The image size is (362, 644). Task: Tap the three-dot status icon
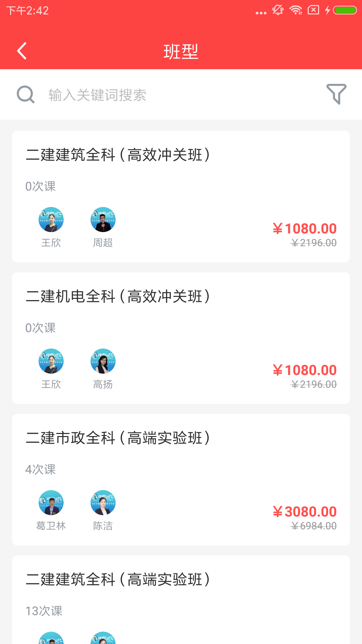click(261, 13)
